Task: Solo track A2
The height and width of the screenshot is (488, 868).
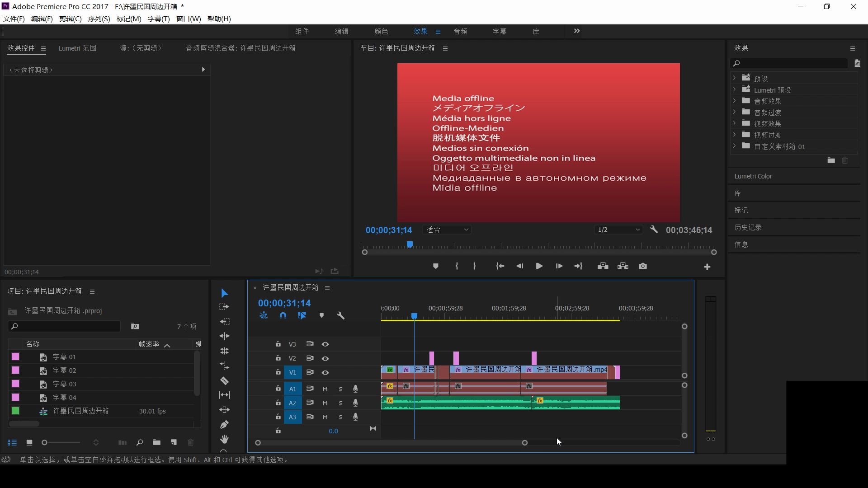Action: click(x=340, y=403)
